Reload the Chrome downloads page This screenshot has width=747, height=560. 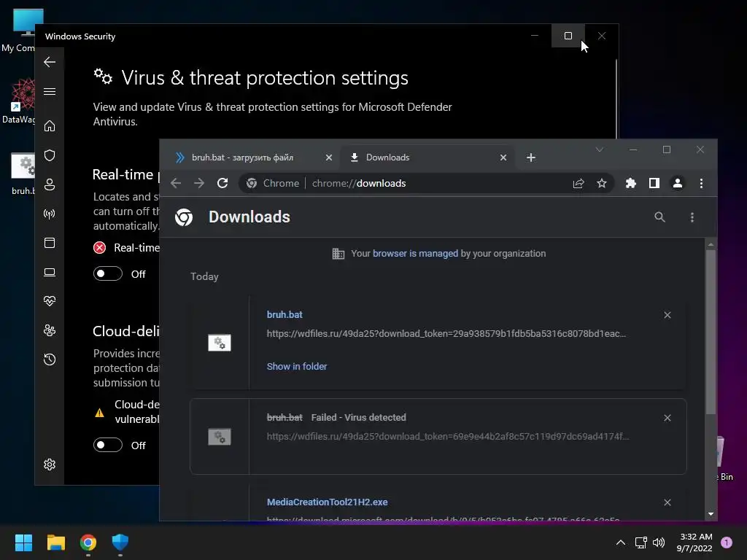pos(222,183)
